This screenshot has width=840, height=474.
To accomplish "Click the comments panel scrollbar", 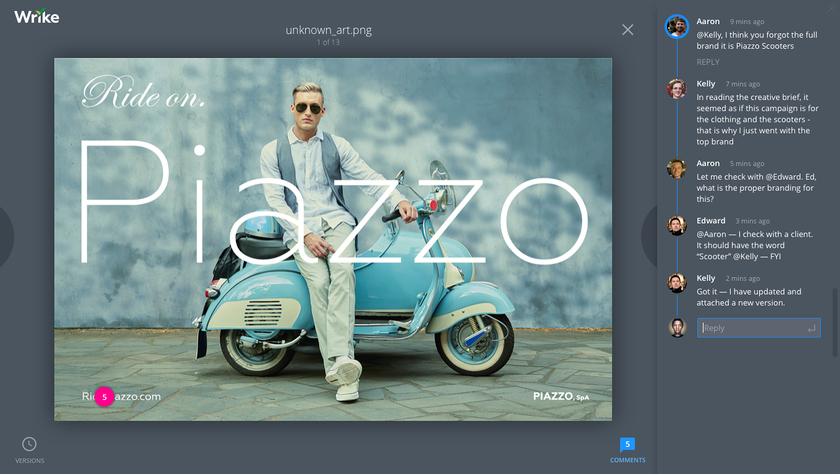I will tap(836, 320).
